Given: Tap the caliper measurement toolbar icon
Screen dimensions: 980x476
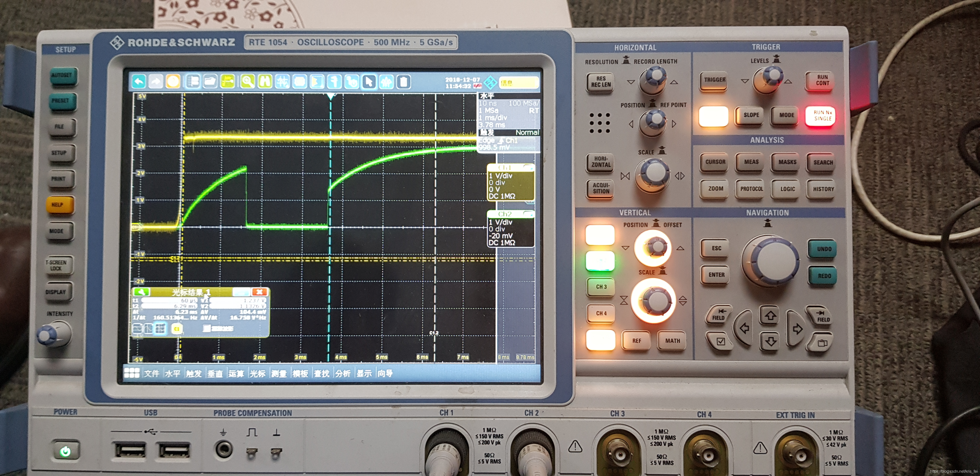Looking at the screenshot, I should [x=335, y=81].
